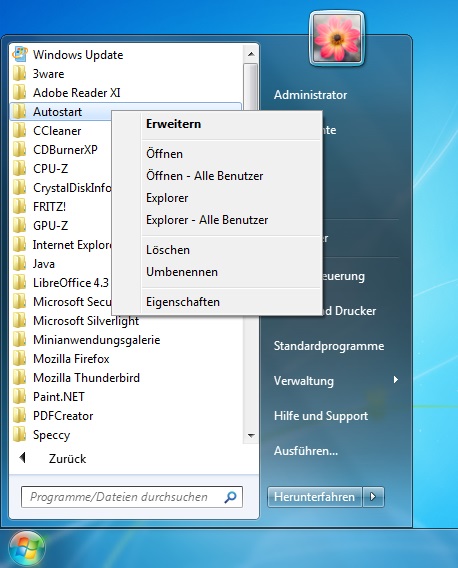Screen dimensions: 458x568
Task: Click the flower user account picture
Action: tap(337, 38)
